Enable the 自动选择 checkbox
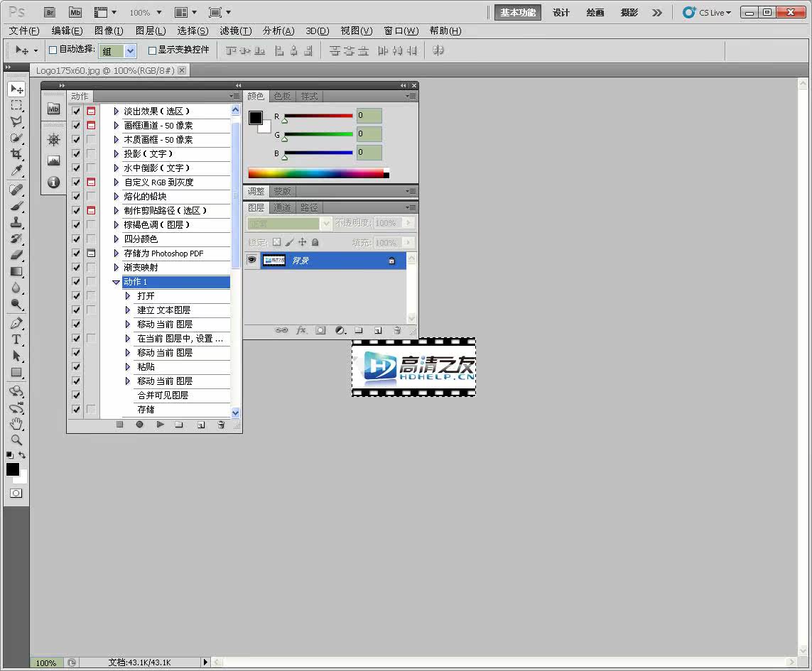Viewport: 812px width, 671px height. coord(53,50)
